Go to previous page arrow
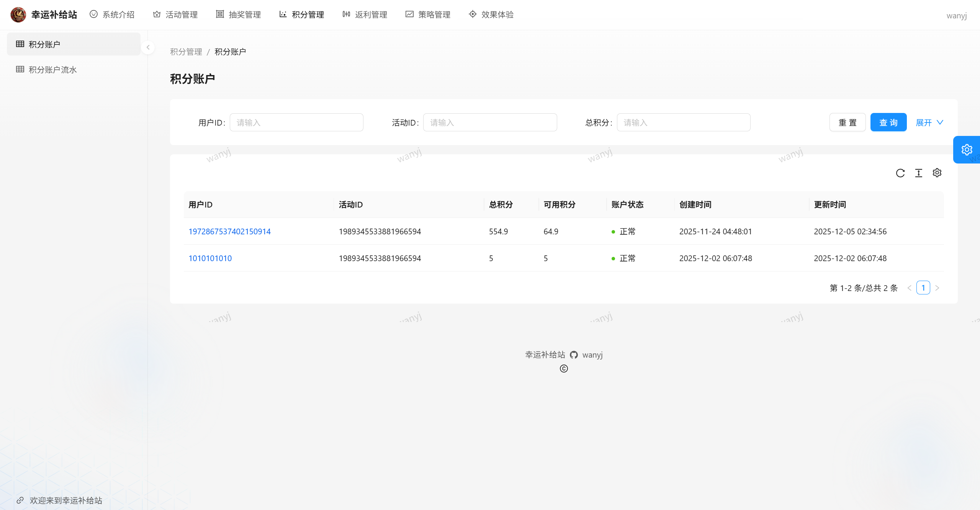This screenshot has height=510, width=980. [909, 288]
